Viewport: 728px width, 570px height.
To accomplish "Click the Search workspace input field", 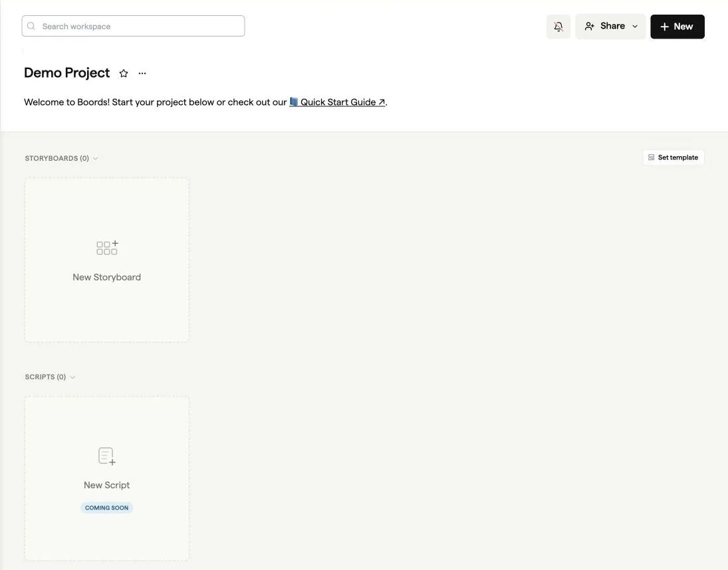I will pyautogui.click(x=133, y=26).
